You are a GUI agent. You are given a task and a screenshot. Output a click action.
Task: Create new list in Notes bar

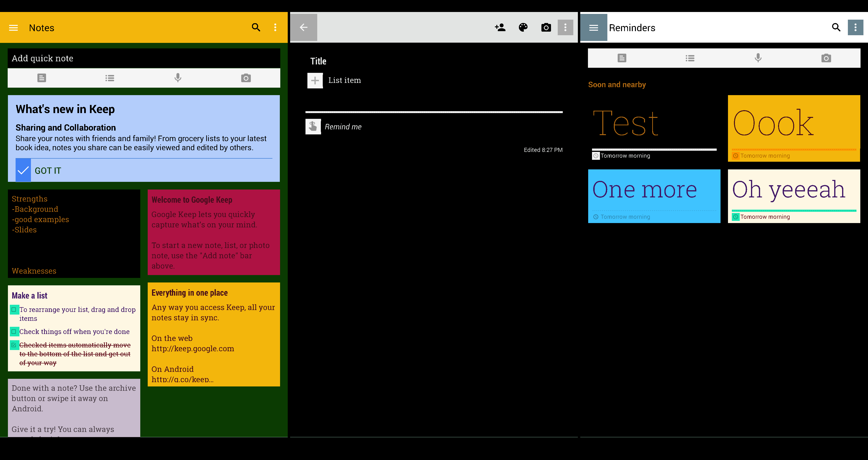pyautogui.click(x=110, y=78)
